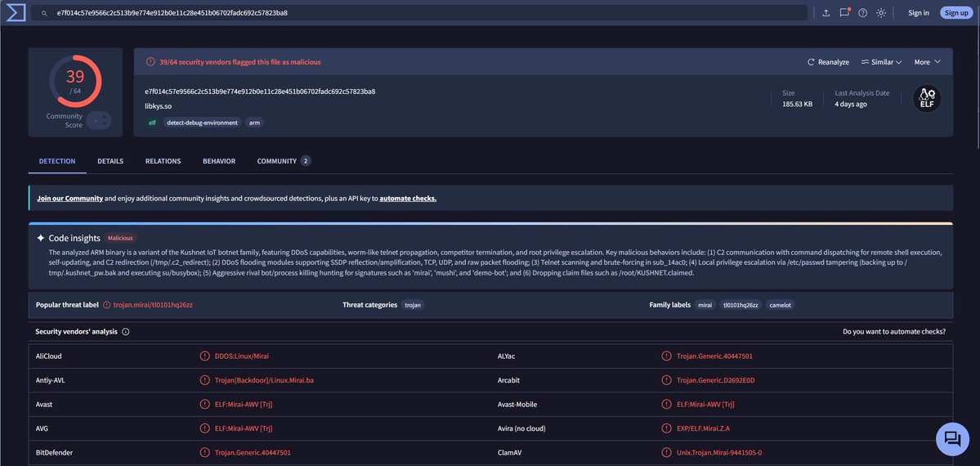Image resolution: width=980 pixels, height=466 pixels.
Task: Switch to the Details tab
Action: tap(110, 161)
